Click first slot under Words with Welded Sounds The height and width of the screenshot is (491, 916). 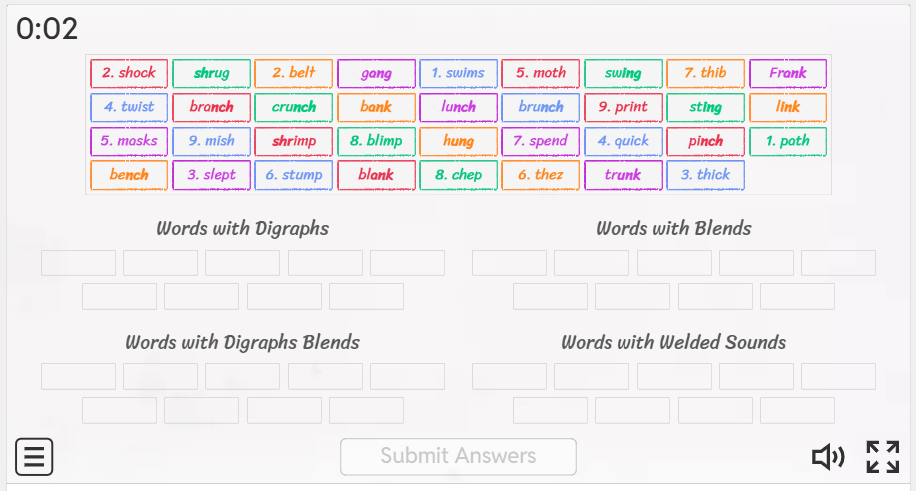pos(509,376)
